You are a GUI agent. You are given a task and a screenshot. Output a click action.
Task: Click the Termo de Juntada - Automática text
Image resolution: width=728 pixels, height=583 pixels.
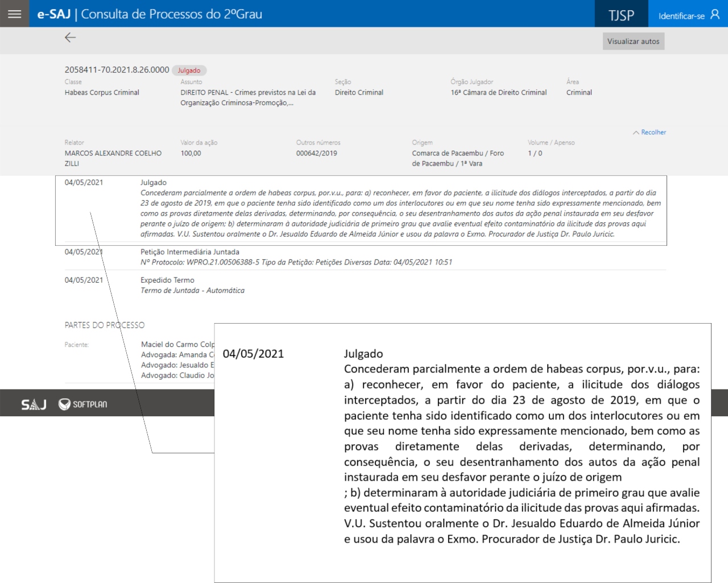tap(192, 291)
